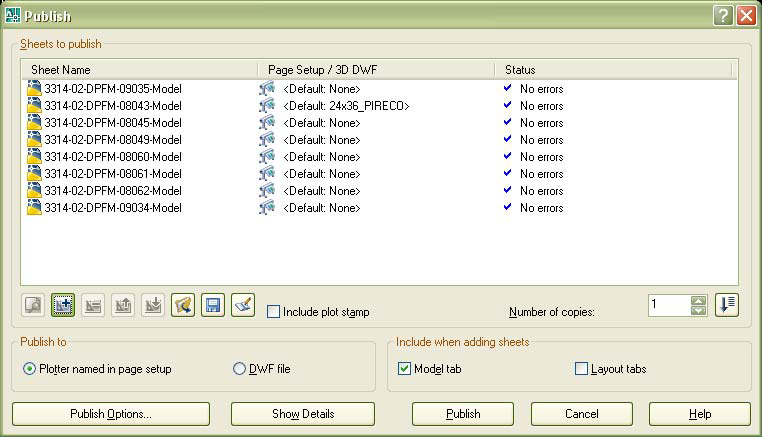Click the Status column header
The image size is (762, 437).
point(613,70)
